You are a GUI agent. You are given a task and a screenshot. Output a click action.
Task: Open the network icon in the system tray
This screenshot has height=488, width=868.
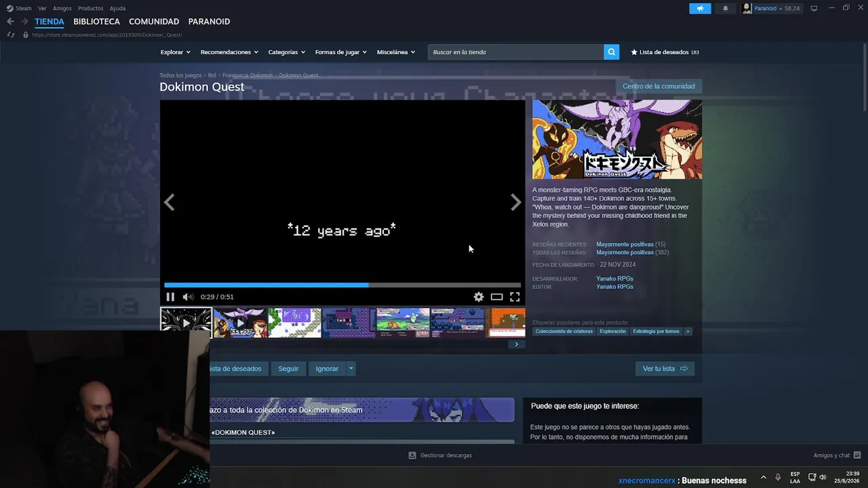812,477
